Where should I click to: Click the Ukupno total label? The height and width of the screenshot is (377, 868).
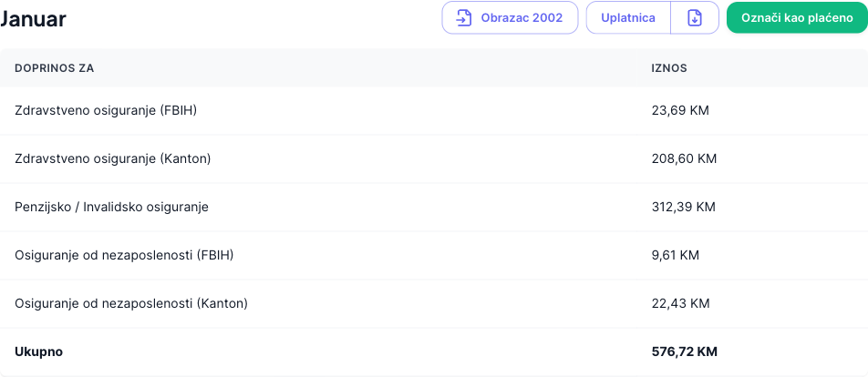[x=39, y=352]
